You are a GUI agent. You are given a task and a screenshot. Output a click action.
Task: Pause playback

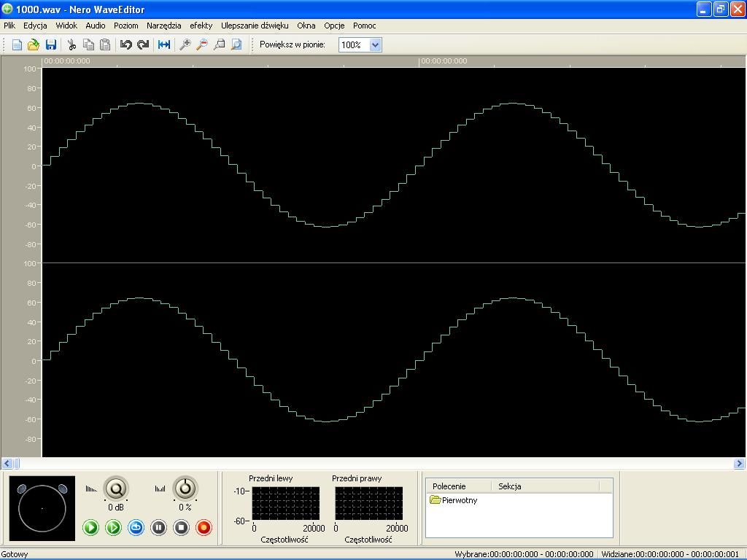tap(158, 528)
